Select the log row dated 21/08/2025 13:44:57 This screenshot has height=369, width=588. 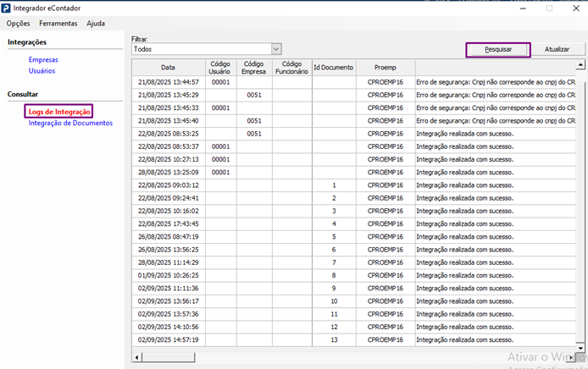(168, 82)
